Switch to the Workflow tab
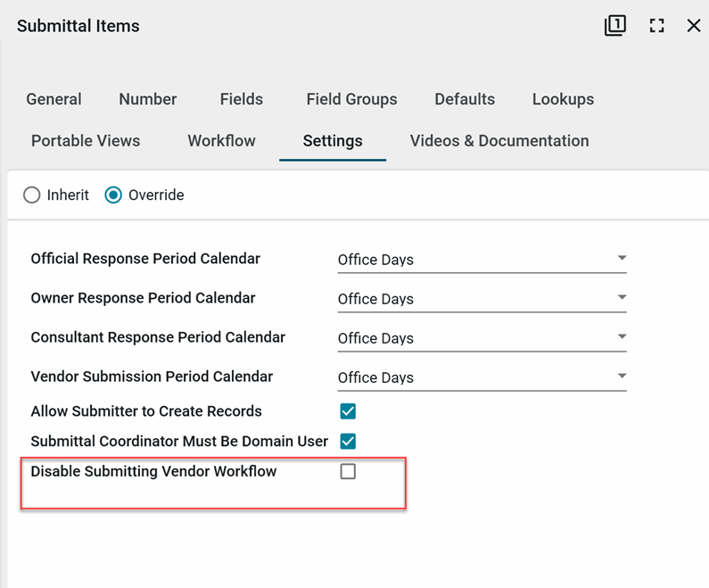Image resolution: width=709 pixels, height=588 pixels. (x=221, y=141)
